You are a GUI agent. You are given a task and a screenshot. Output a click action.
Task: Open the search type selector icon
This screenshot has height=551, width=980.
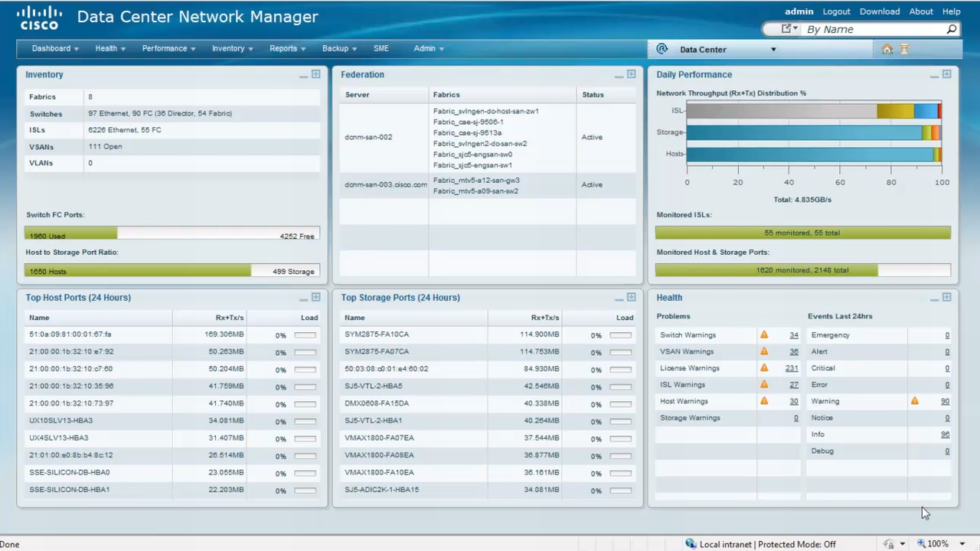(x=789, y=29)
